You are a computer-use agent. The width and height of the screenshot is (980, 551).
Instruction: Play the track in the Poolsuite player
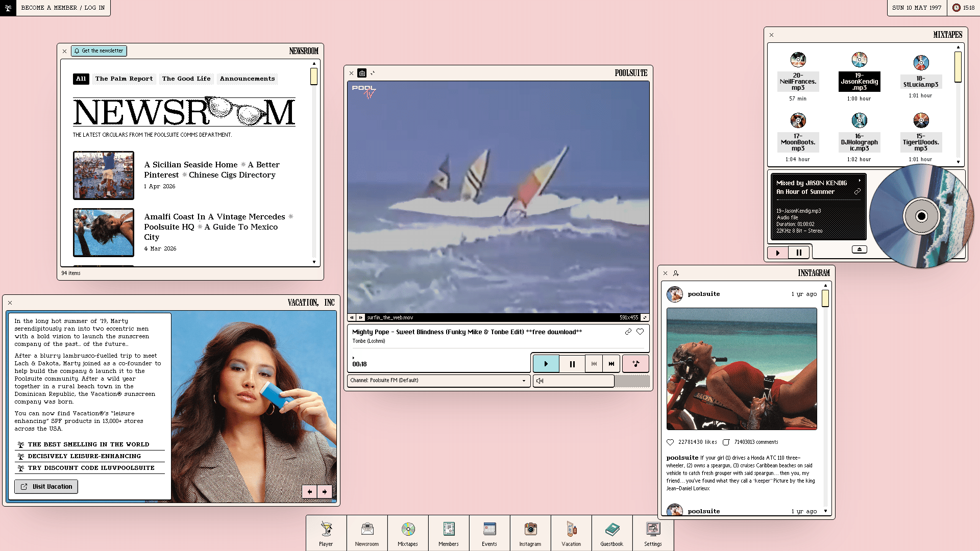pos(546,364)
